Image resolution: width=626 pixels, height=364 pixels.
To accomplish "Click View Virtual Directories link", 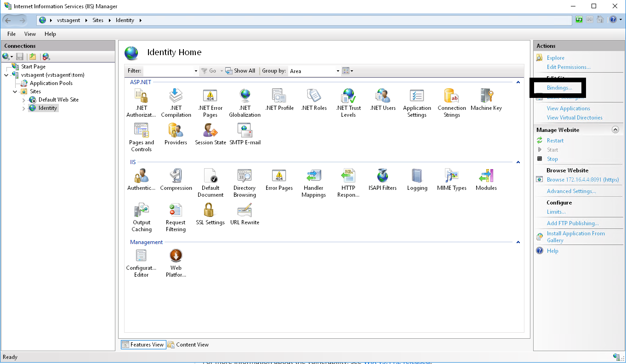I will [575, 118].
